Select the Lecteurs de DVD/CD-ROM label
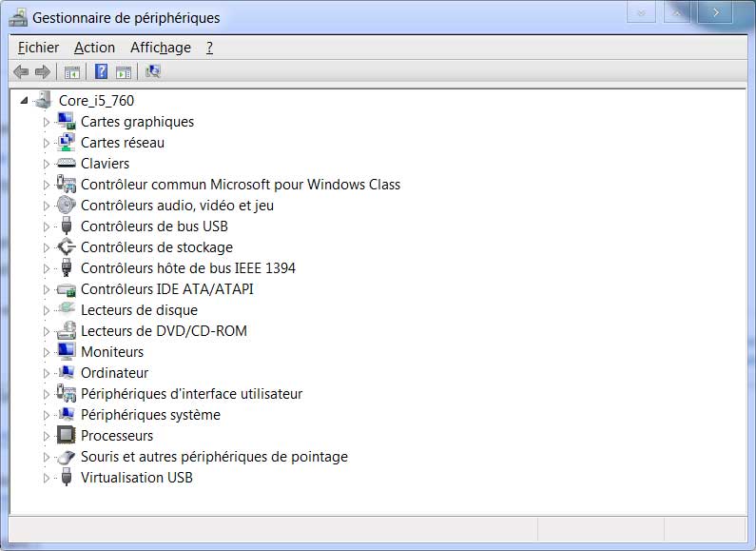 [x=164, y=330]
